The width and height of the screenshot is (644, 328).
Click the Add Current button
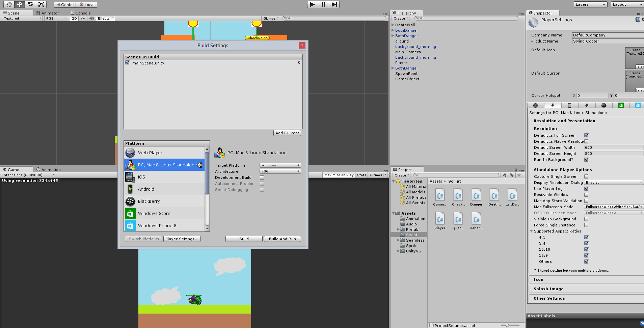[x=287, y=133]
